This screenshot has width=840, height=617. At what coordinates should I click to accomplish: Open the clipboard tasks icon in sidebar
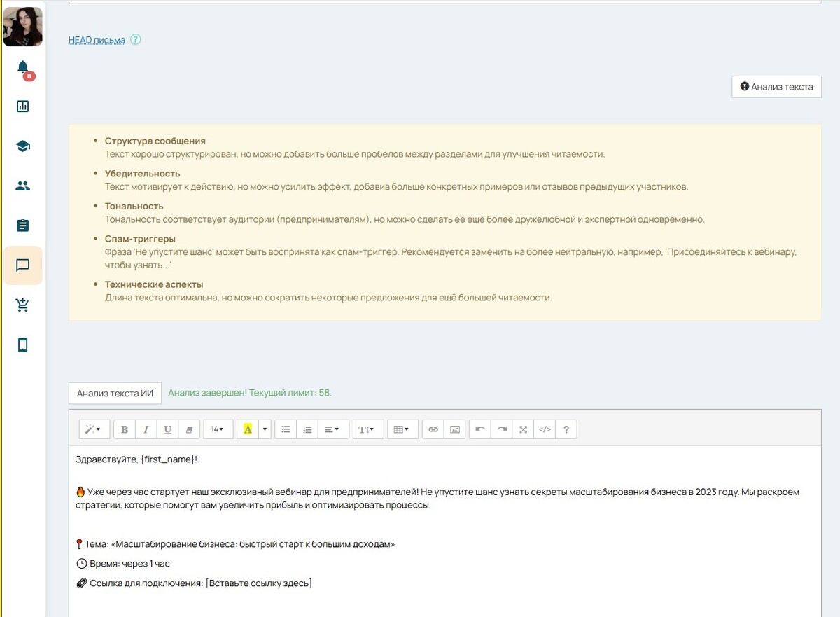tap(22, 226)
